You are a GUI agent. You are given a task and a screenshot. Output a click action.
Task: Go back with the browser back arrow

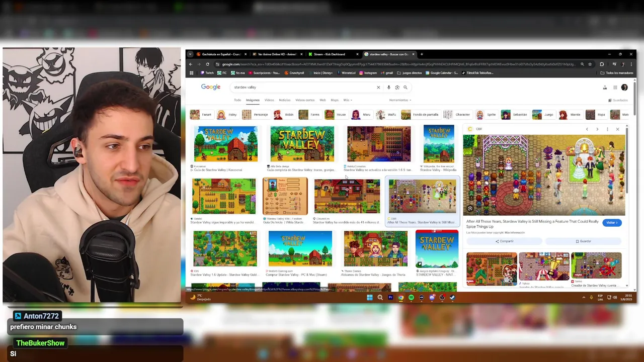[x=191, y=64]
